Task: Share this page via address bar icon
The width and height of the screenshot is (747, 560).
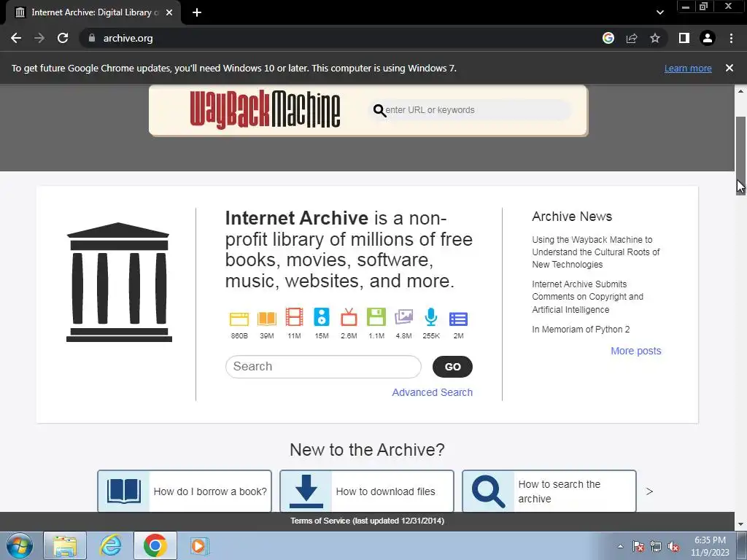Action: pyautogui.click(x=632, y=38)
